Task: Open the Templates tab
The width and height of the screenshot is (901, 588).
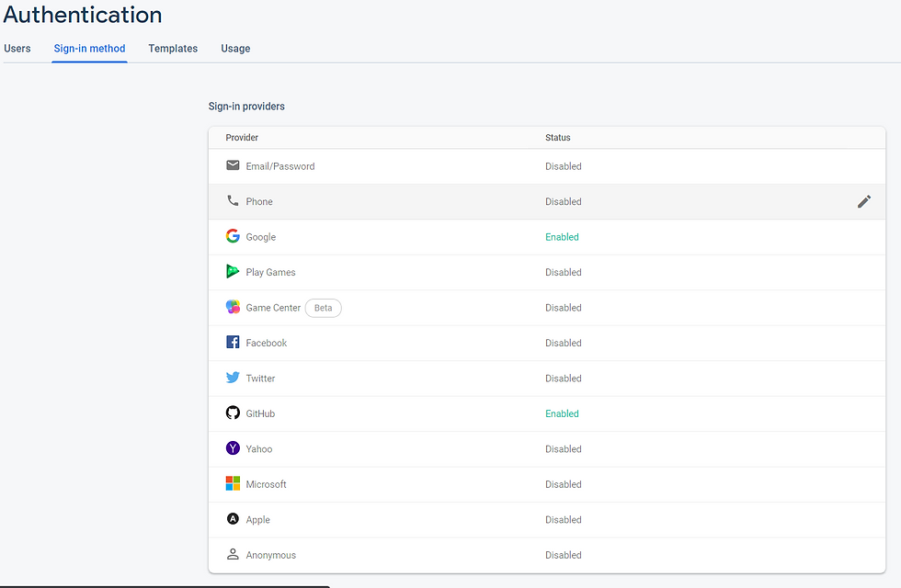Action: pos(173,48)
